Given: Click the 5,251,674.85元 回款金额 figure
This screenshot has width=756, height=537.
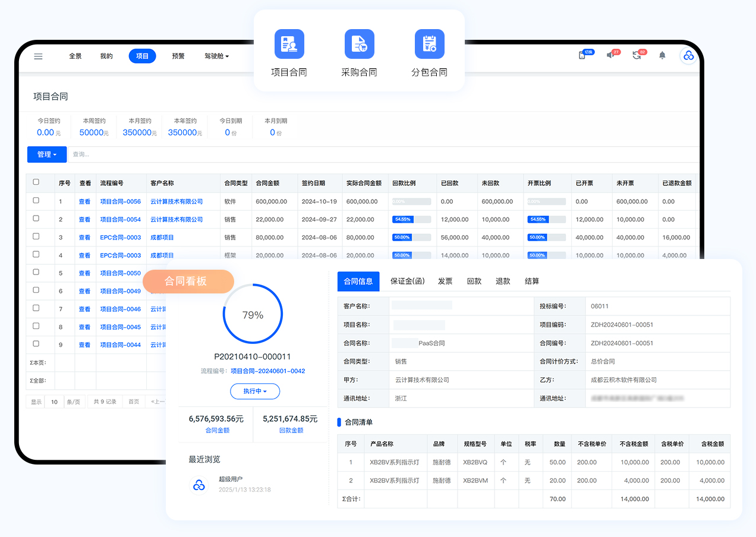Looking at the screenshot, I should [290, 419].
